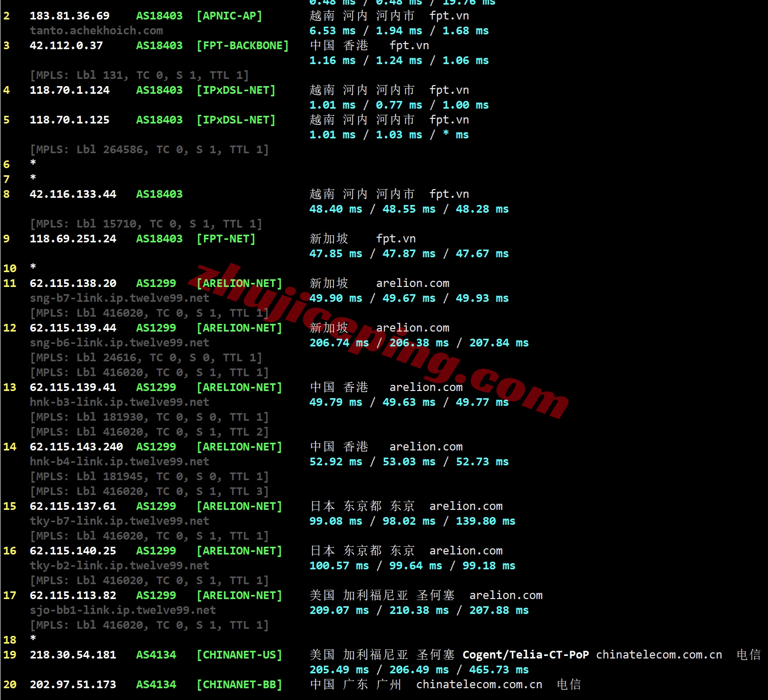Select IP address 62.115.143.240
Viewport: 768px width, 700px height.
pyautogui.click(x=76, y=447)
